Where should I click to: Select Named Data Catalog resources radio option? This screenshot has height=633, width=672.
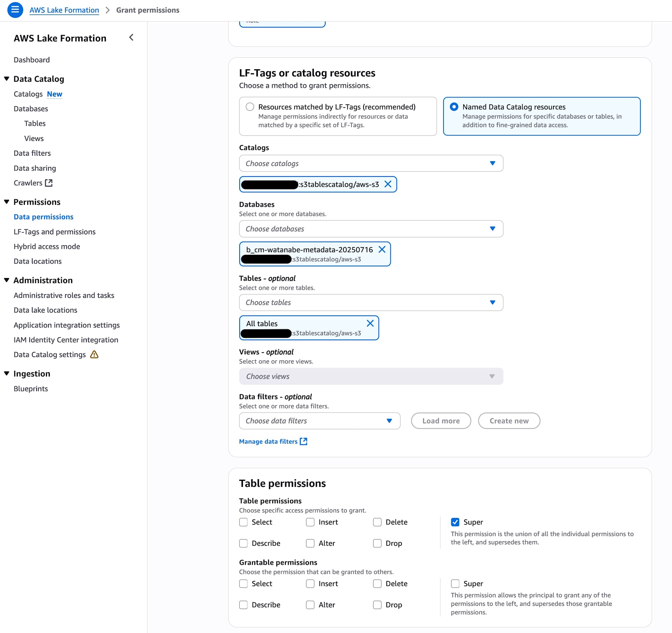click(x=454, y=107)
